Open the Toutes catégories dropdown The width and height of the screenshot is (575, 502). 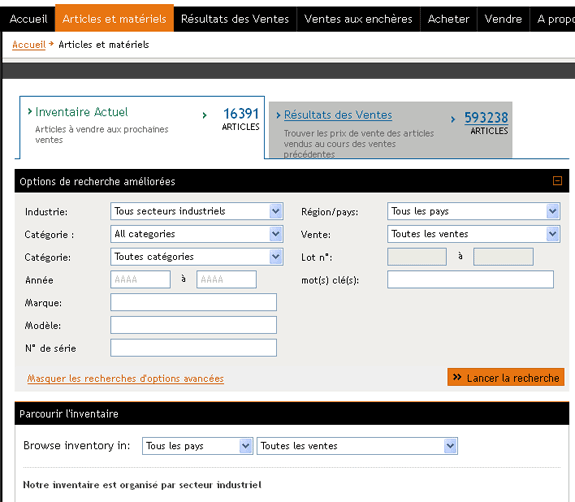point(197,257)
